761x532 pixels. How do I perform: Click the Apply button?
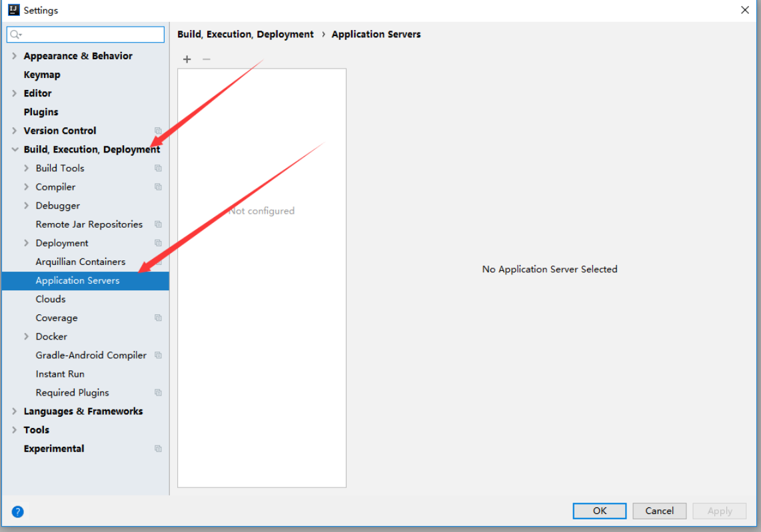tap(719, 511)
